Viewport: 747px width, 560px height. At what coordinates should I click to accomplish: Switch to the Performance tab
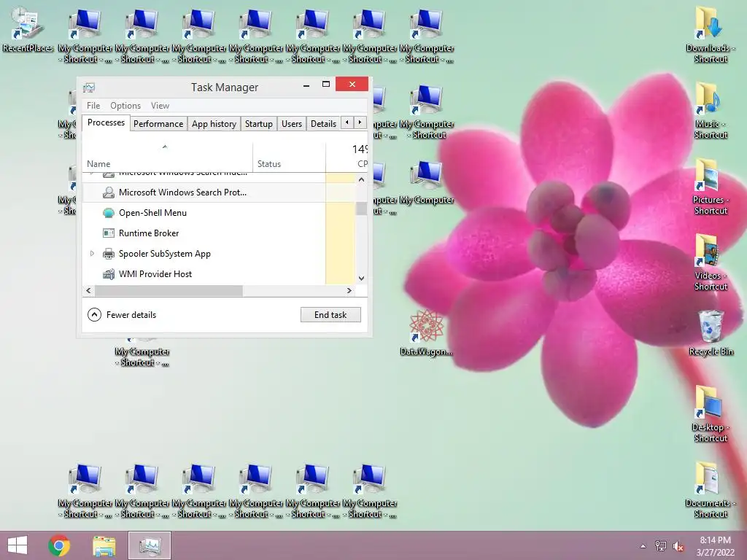[x=158, y=124]
